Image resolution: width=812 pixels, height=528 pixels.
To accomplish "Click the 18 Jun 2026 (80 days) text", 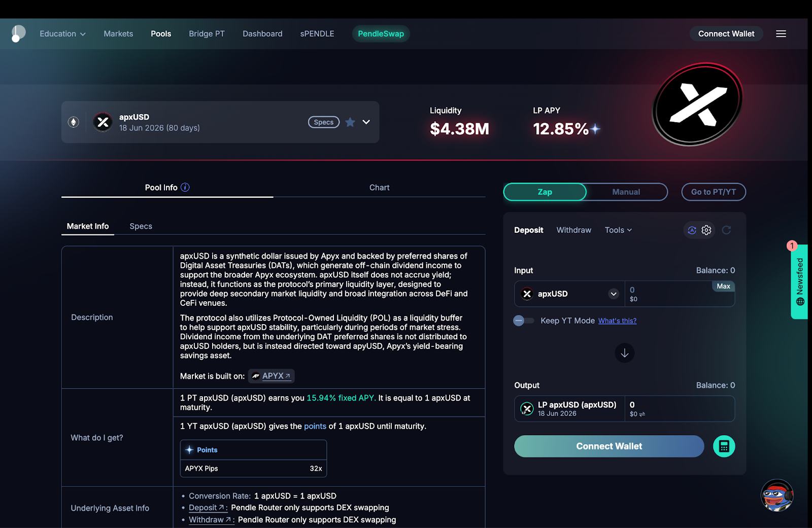I will (159, 128).
